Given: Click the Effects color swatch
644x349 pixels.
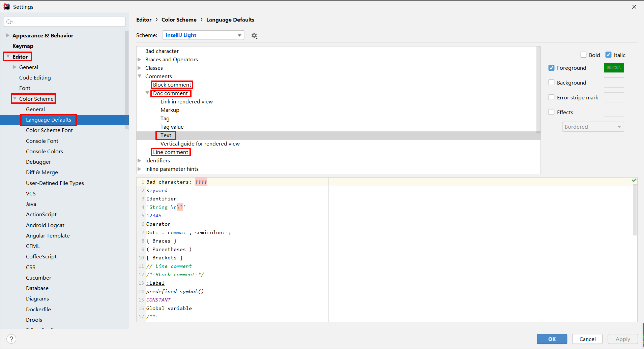Looking at the screenshot, I should coord(614,112).
